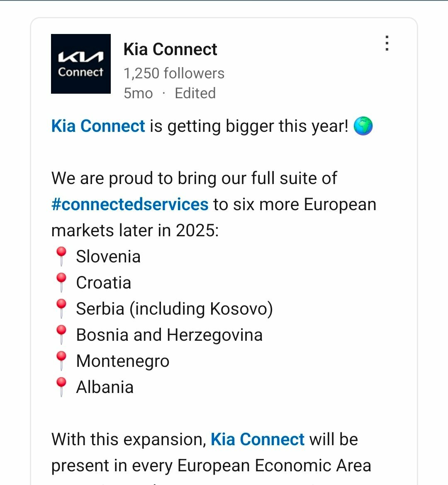Screen dimensions: 448x485
Task: Click the red pin beside Slovenia
Action: tap(61, 257)
